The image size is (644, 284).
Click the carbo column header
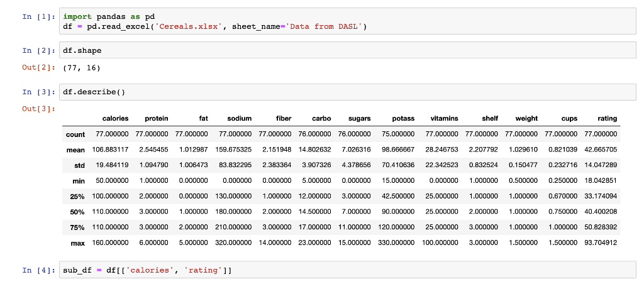pos(321,118)
